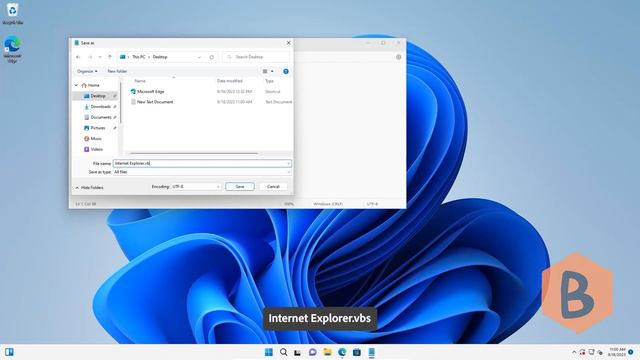Create a New folder

[x=118, y=71]
